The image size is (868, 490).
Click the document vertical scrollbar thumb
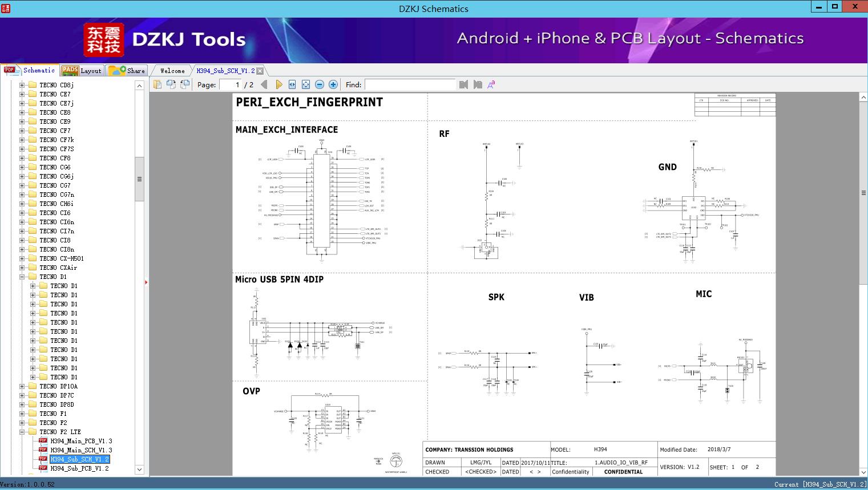[863, 193]
